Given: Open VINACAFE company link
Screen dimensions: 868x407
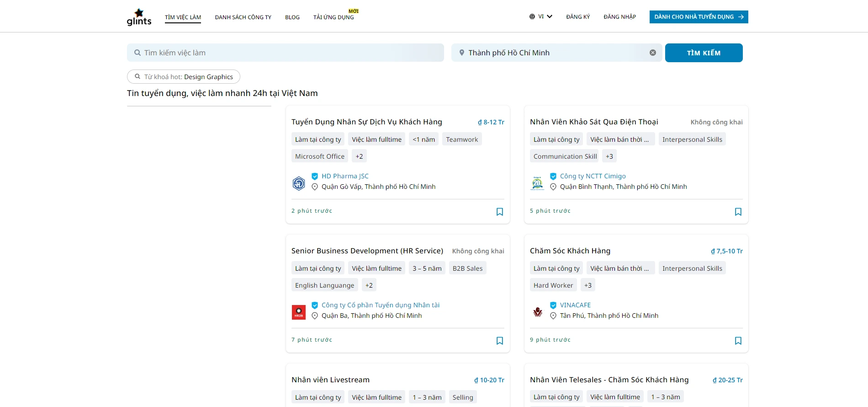Looking at the screenshot, I should 575,305.
